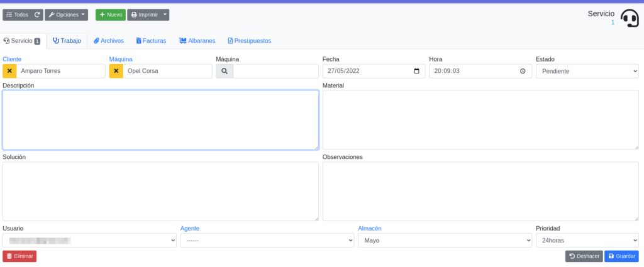Open the Imprimir dropdown arrow
Image resolution: width=644 pixels, height=267 pixels.
coord(164,14)
